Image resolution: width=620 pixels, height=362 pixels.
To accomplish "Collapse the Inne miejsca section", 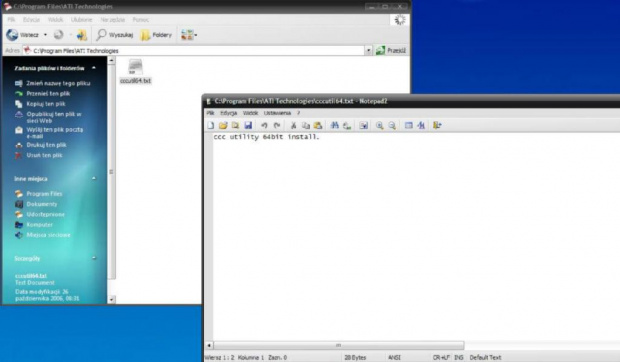I will 94,179.
